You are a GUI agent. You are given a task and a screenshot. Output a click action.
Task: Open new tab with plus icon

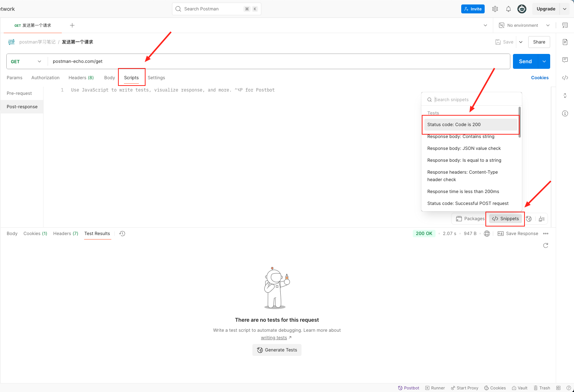pos(72,25)
